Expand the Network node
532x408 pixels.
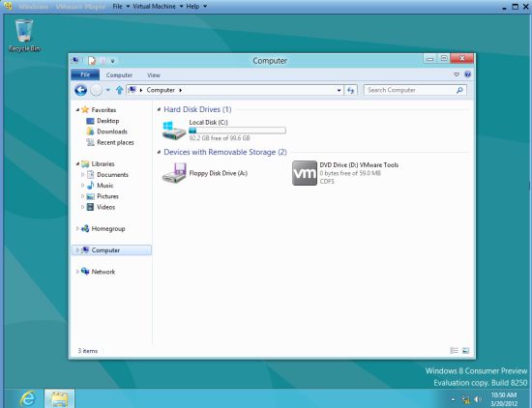click(77, 272)
